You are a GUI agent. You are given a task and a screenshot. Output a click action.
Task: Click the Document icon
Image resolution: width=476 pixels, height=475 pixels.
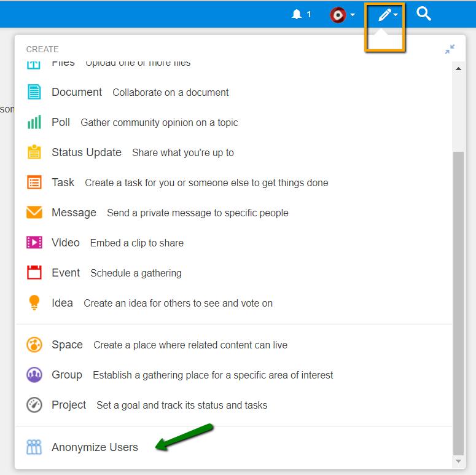tap(34, 92)
